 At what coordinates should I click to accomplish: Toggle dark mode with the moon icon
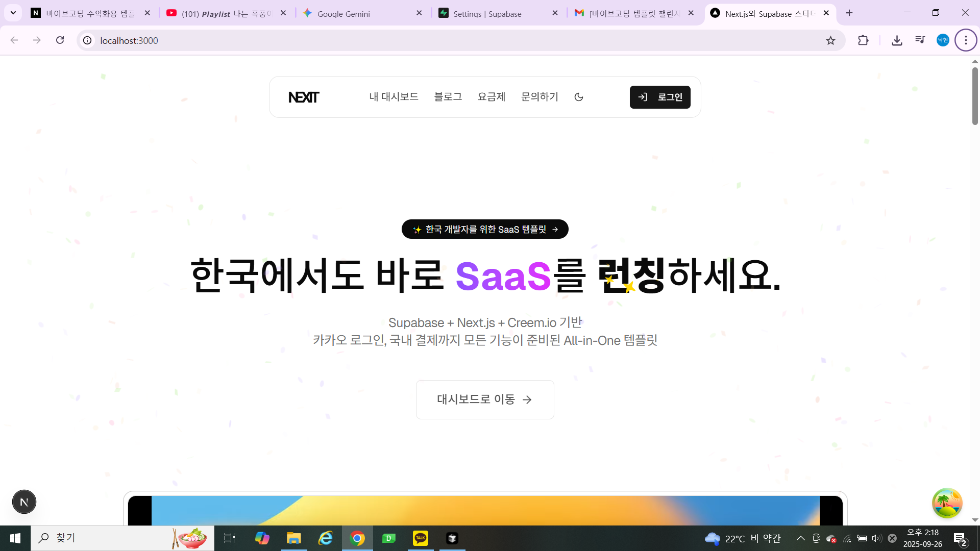(x=578, y=96)
